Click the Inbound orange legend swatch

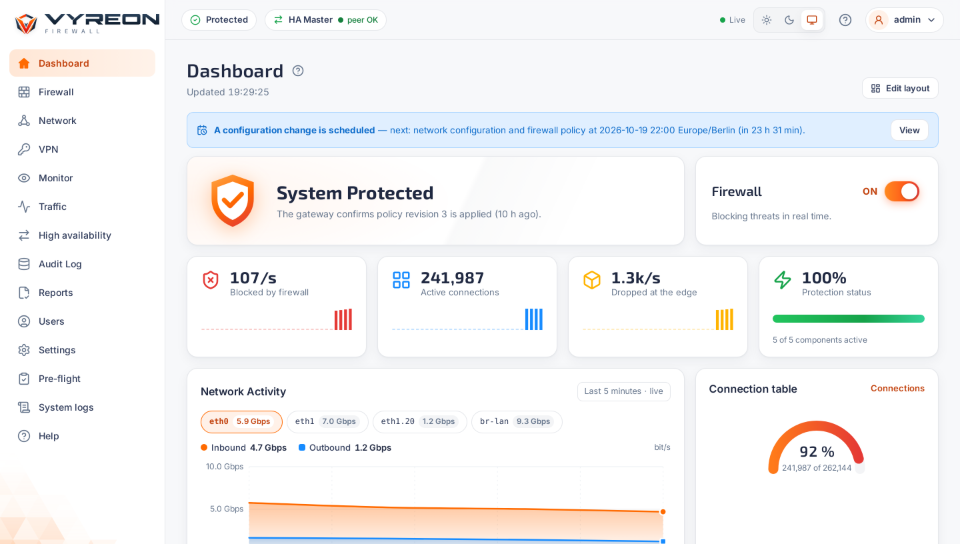click(x=204, y=448)
